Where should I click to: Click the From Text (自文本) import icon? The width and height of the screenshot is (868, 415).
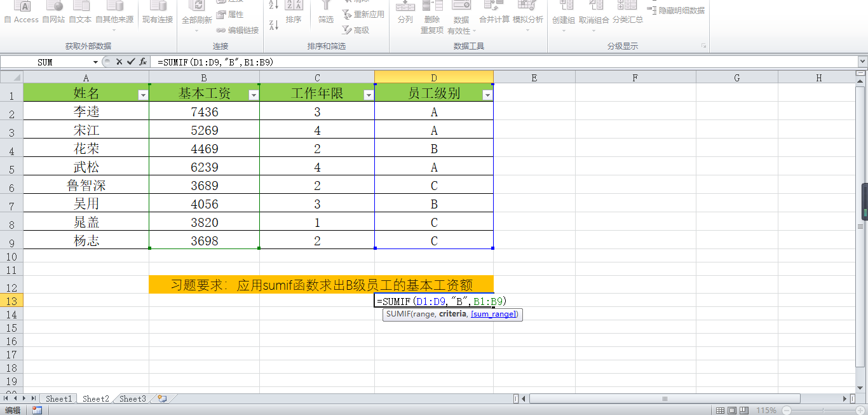[x=80, y=13]
